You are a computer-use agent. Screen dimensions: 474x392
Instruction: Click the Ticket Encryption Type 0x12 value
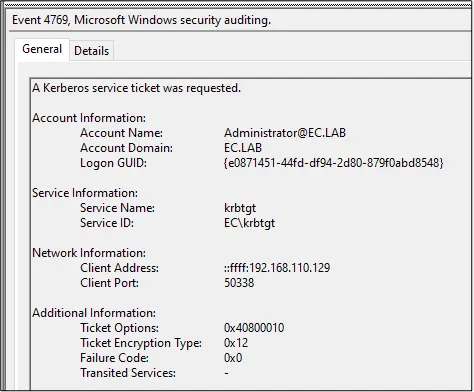tap(236, 343)
